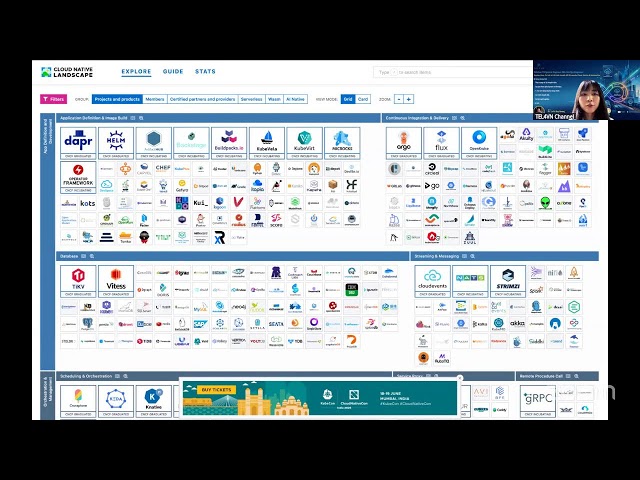Click the TEL4VN Channel webcam thumbnail
The image size is (640, 480).
pos(587,90)
